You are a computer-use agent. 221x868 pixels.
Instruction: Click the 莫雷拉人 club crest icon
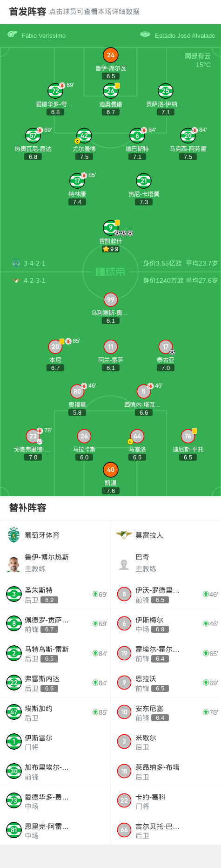click(124, 535)
